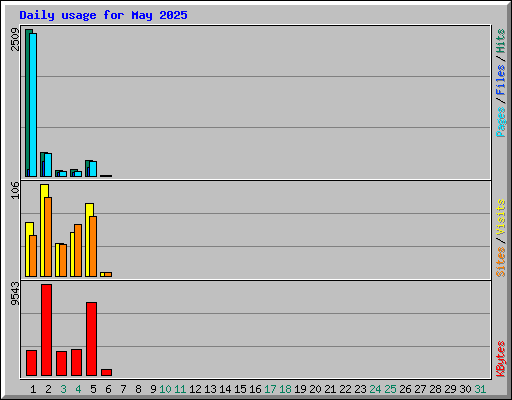
Task: Click the cyan Pages legend label
Action: [501, 122]
